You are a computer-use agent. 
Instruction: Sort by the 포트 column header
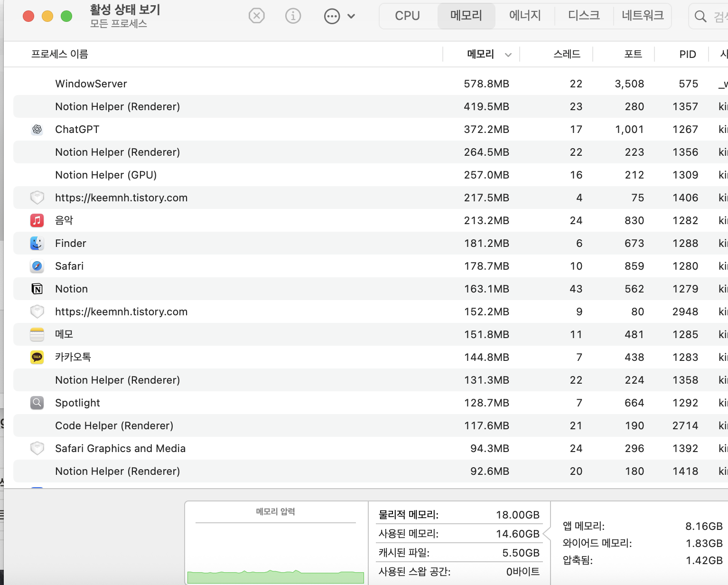(x=633, y=54)
